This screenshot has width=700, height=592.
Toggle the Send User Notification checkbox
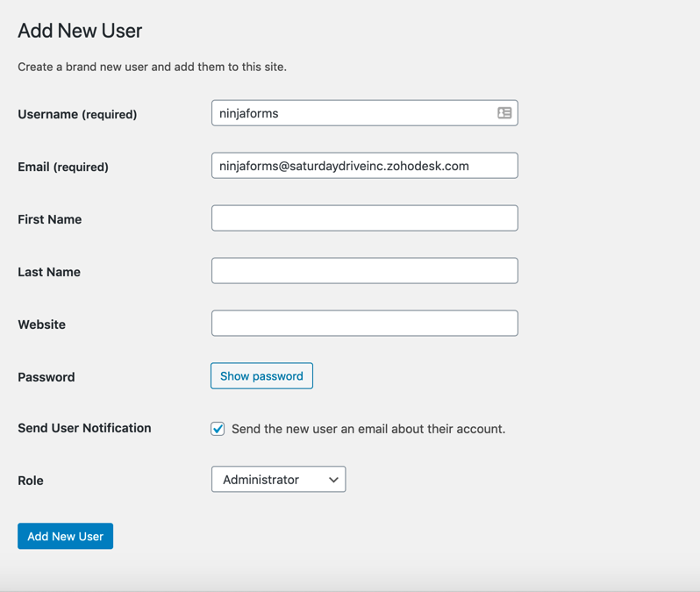point(218,429)
